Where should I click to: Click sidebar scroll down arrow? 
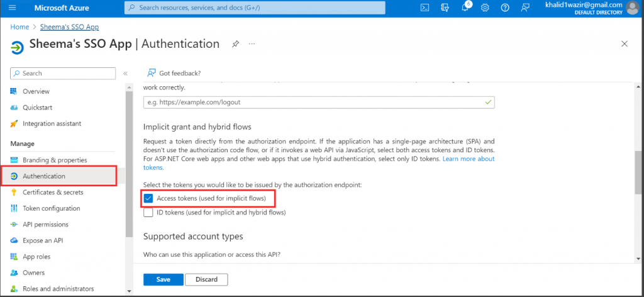tap(130, 291)
